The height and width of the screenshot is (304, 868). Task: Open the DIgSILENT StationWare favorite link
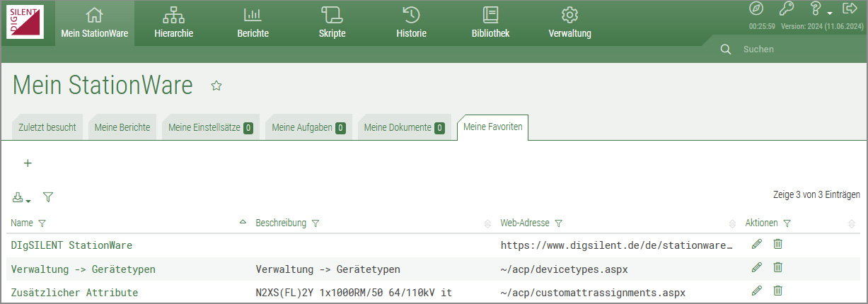(71, 245)
